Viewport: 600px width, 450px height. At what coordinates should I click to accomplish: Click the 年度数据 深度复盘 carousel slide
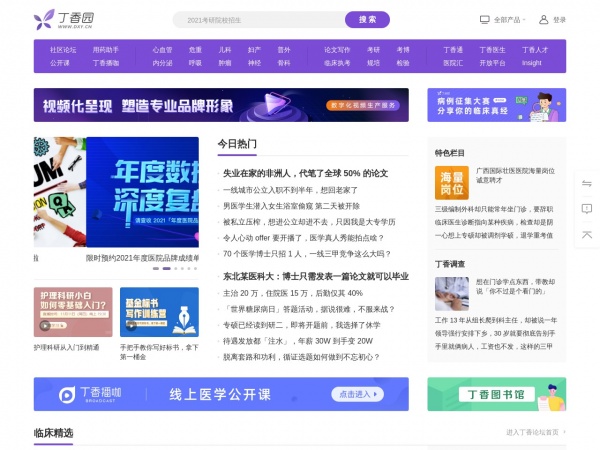click(x=142, y=192)
